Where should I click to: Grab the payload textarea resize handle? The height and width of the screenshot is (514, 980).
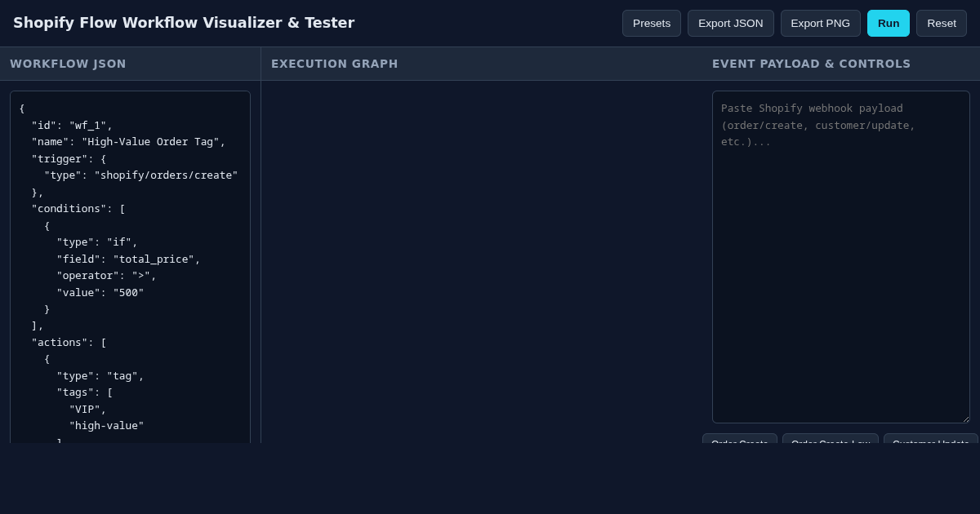coord(965,419)
